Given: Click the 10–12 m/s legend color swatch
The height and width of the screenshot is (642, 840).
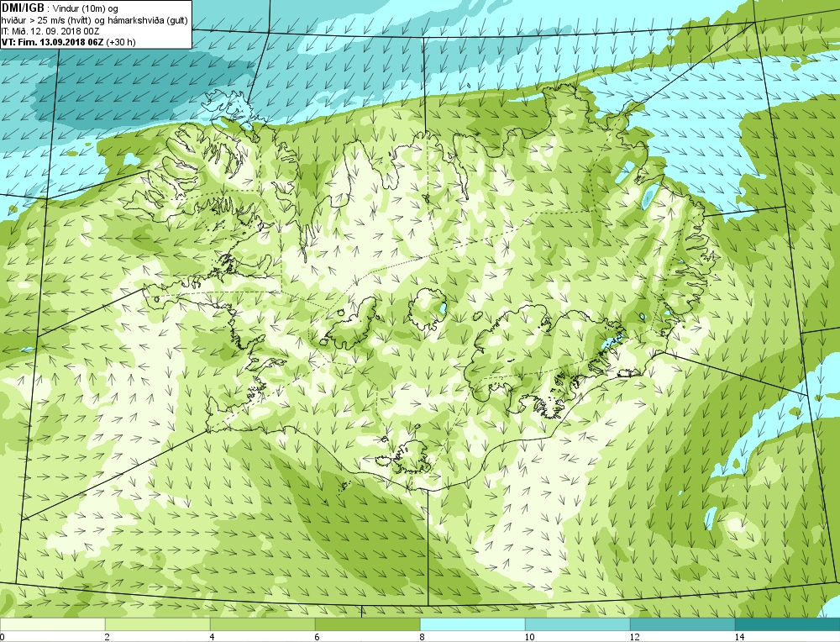Looking at the screenshot, I should point(578,624).
